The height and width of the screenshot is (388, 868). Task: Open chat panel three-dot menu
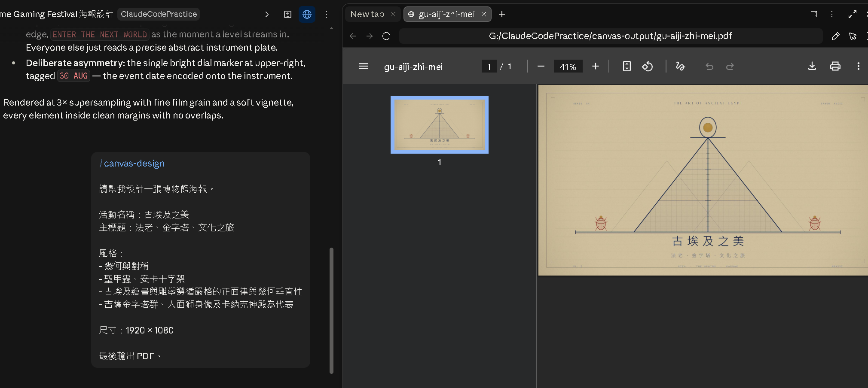point(326,14)
